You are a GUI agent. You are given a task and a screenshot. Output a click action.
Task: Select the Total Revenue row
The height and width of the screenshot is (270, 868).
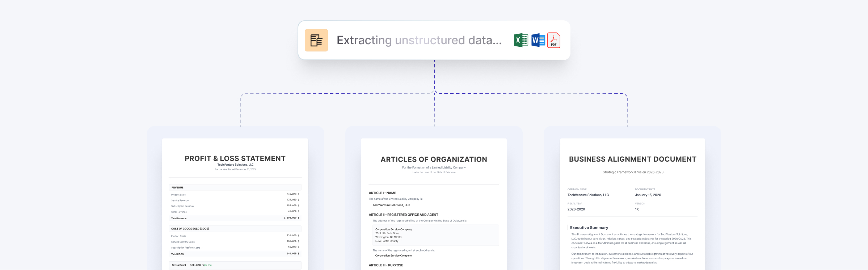tap(235, 218)
